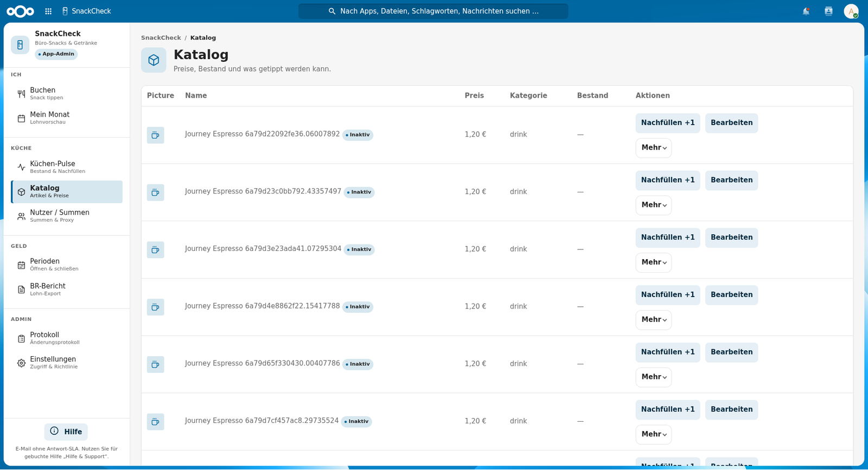Select the name Journey Espresso 6a79d22092fe36.06007892
Viewport: 868px width, 470px height.
coord(263,134)
